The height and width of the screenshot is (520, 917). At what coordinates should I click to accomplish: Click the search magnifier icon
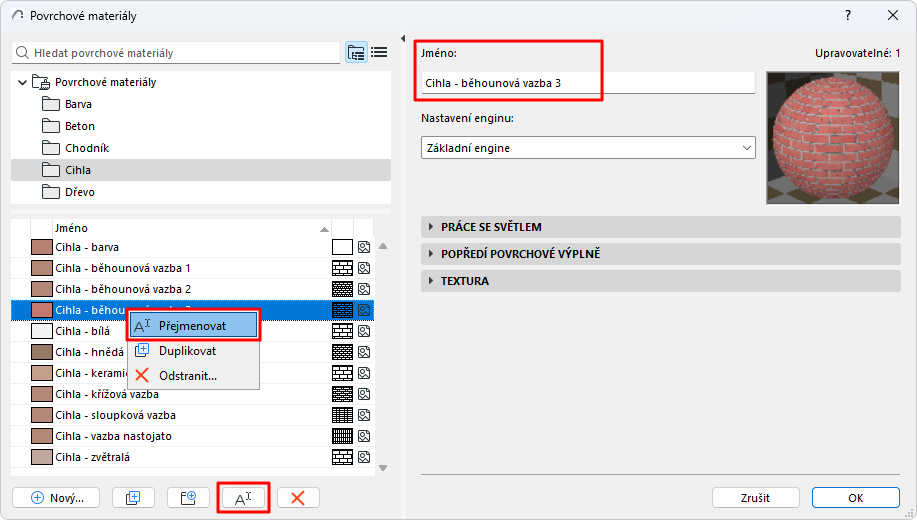(x=22, y=53)
